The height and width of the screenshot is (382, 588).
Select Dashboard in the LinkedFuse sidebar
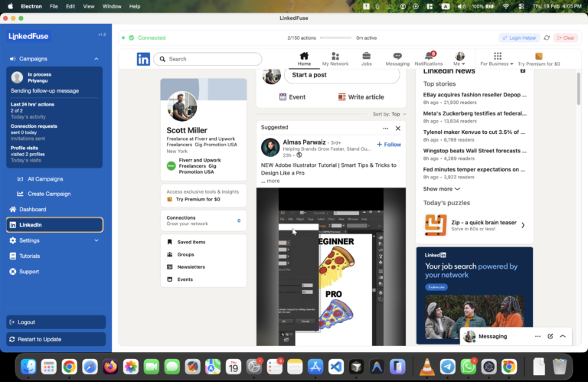point(32,209)
